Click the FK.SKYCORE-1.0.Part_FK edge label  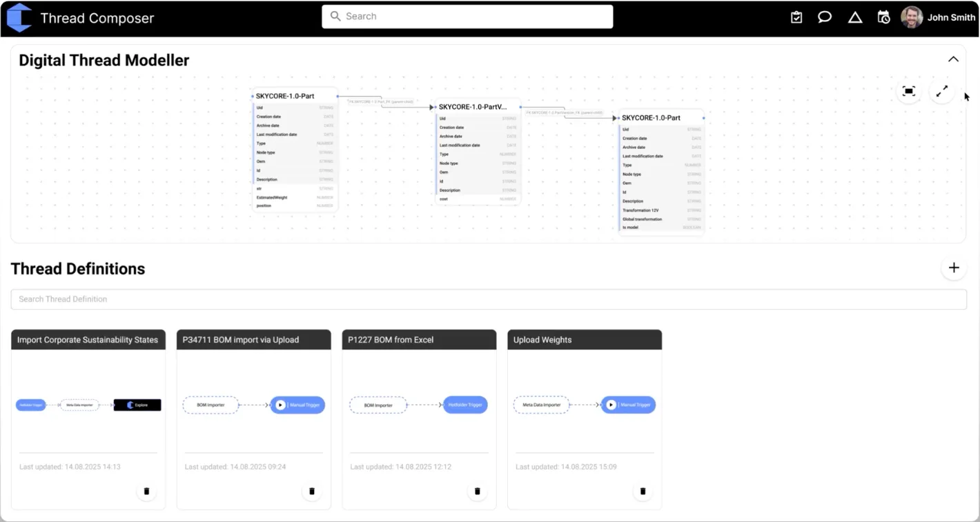click(381, 101)
